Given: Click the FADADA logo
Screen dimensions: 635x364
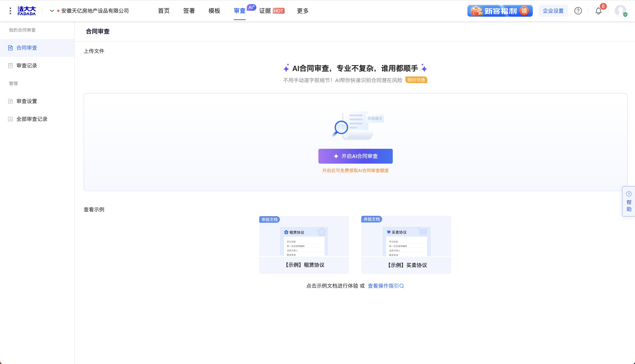Looking at the screenshot, I should coord(27,11).
